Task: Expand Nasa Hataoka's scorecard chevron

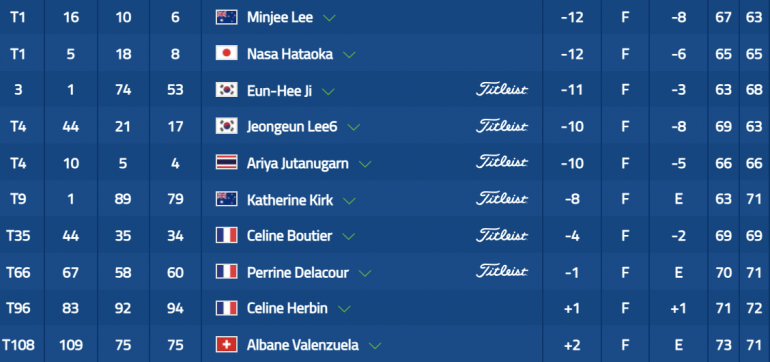Action: (x=349, y=55)
